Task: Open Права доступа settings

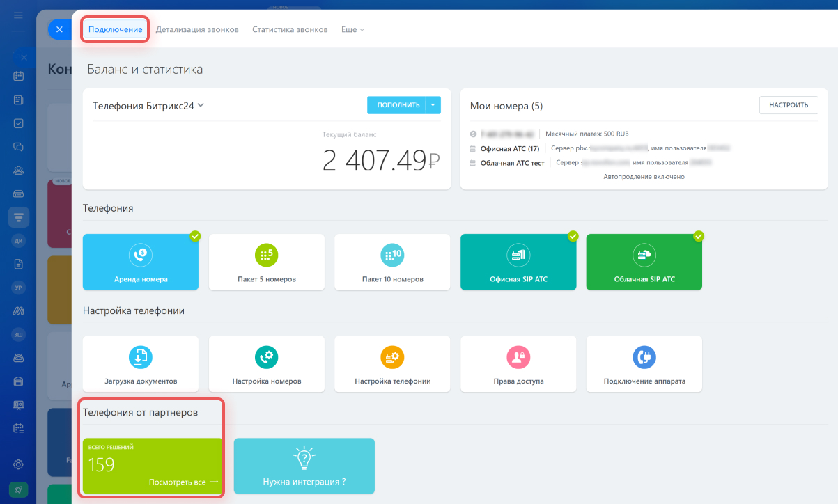Action: (518, 364)
